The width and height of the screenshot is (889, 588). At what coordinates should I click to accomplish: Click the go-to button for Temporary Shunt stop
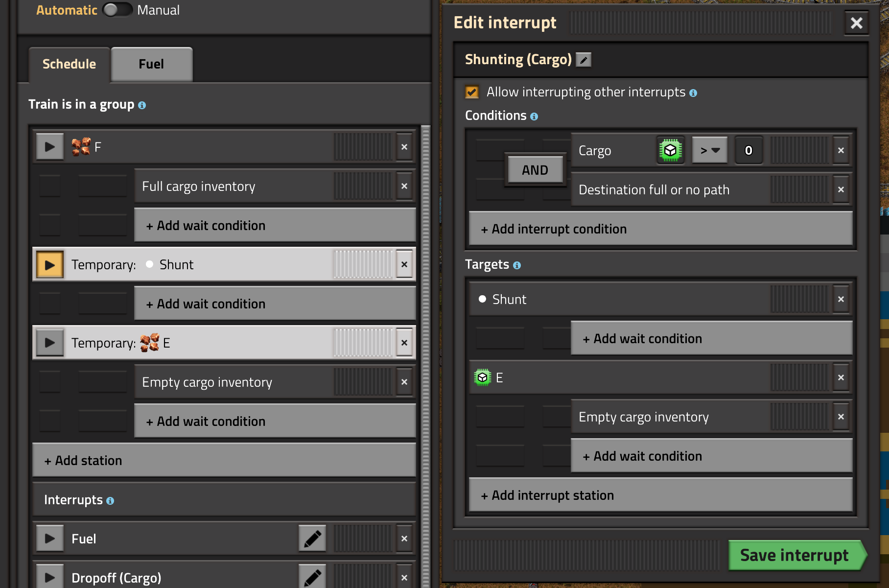click(50, 264)
